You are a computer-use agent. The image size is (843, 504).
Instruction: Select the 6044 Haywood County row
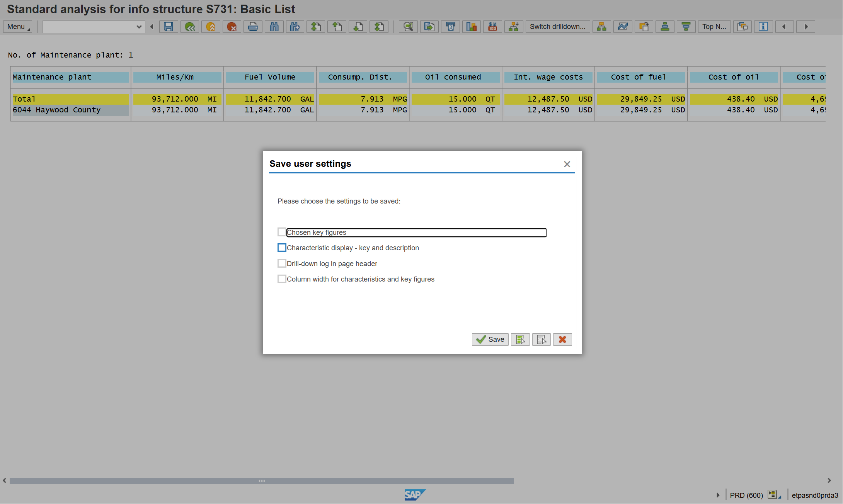click(x=71, y=110)
